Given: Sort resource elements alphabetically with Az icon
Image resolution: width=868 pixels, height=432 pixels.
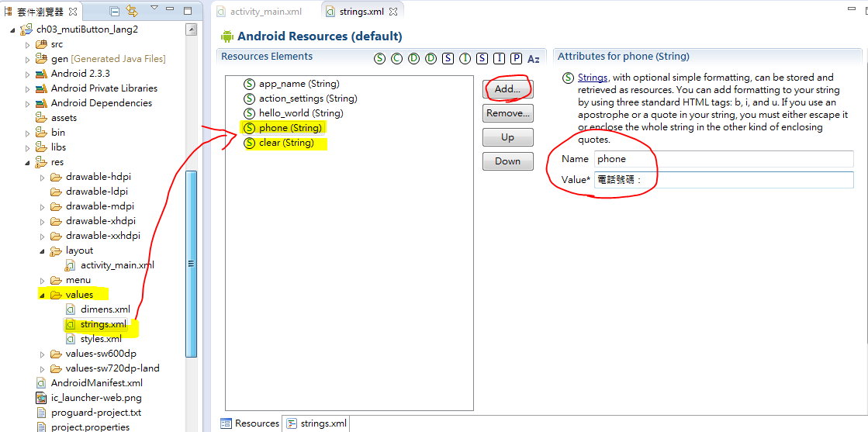Looking at the screenshot, I should pyautogui.click(x=534, y=59).
